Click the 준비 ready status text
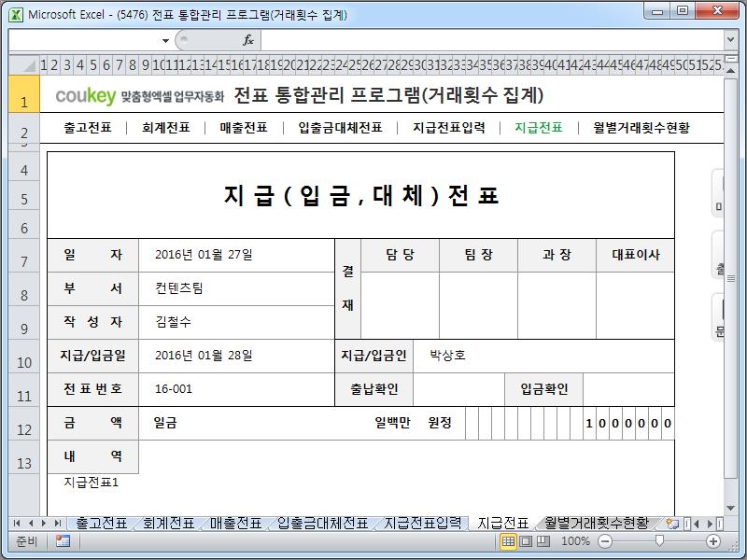Image resolution: width=747 pixels, height=560 pixels. pyautogui.click(x=27, y=541)
